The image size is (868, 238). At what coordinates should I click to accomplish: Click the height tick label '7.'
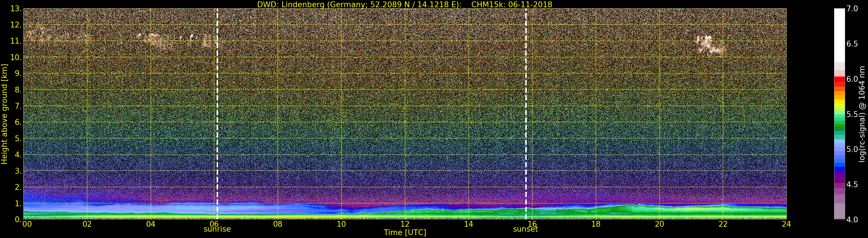click(x=18, y=106)
